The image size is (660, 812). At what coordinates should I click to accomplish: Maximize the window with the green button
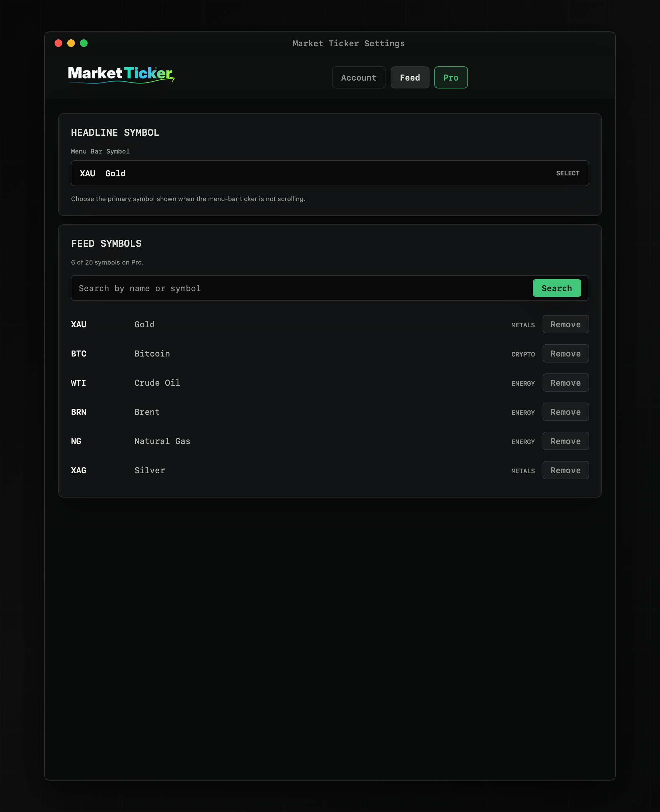coord(84,43)
